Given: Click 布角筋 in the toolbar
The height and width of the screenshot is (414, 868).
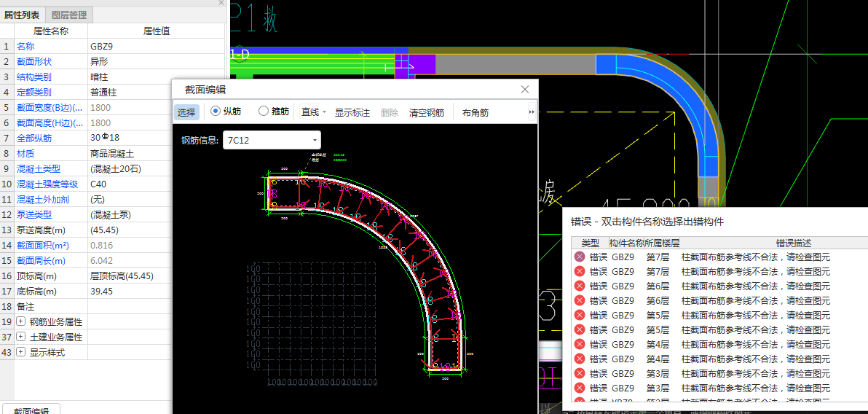Looking at the screenshot, I should [x=475, y=112].
